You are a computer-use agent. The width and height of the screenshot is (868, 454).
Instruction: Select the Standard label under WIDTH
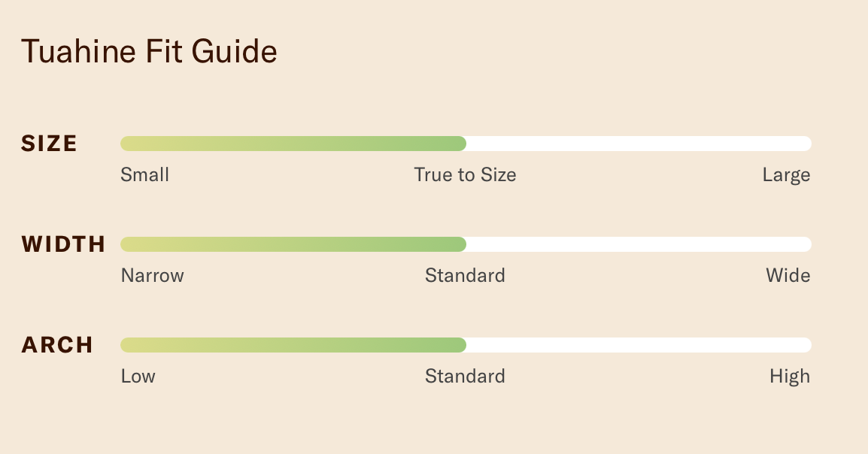tap(465, 275)
